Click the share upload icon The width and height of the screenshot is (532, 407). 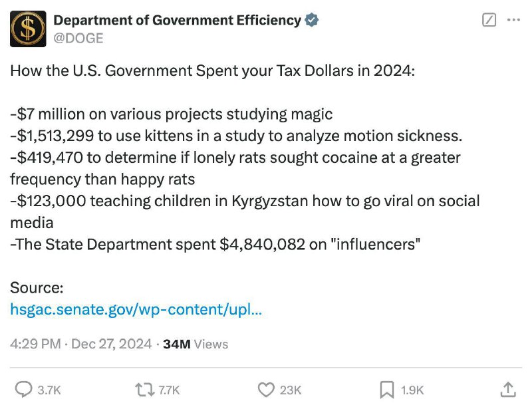(508, 390)
